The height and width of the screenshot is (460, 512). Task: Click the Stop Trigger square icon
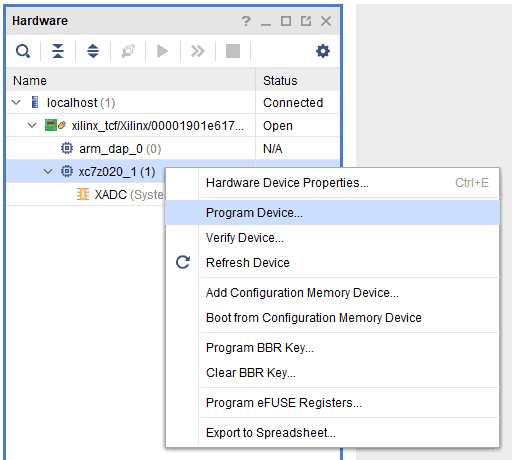coord(233,51)
